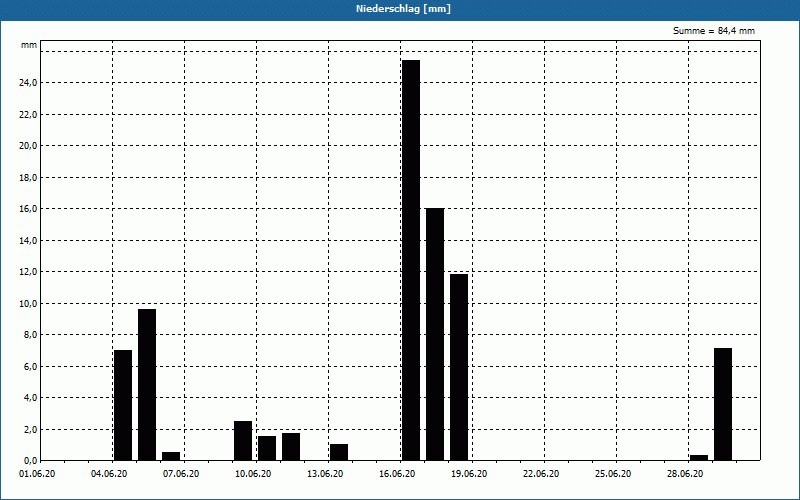Click the "Niederschlag [mm]" chart title
This screenshot has height=500, width=800.
(x=403, y=9)
